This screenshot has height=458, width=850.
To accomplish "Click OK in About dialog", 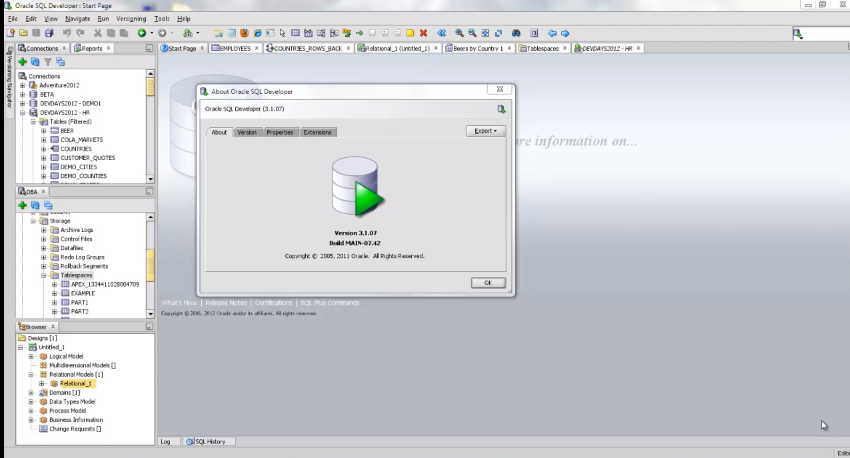I will 488,283.
